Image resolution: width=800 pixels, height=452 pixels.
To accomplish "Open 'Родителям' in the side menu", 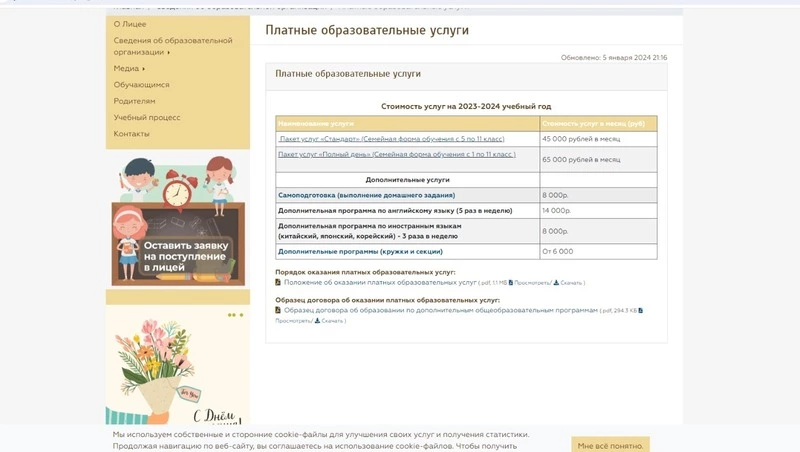I will pos(134,101).
